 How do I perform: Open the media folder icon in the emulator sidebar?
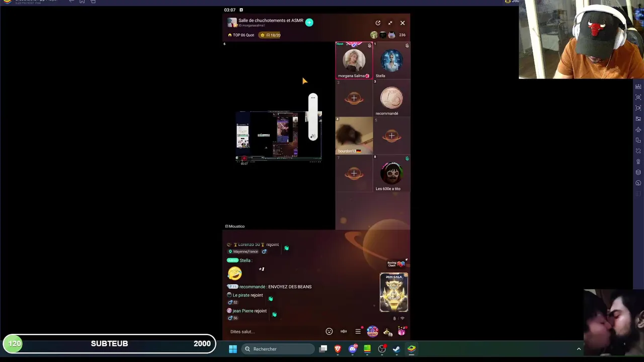(638, 119)
